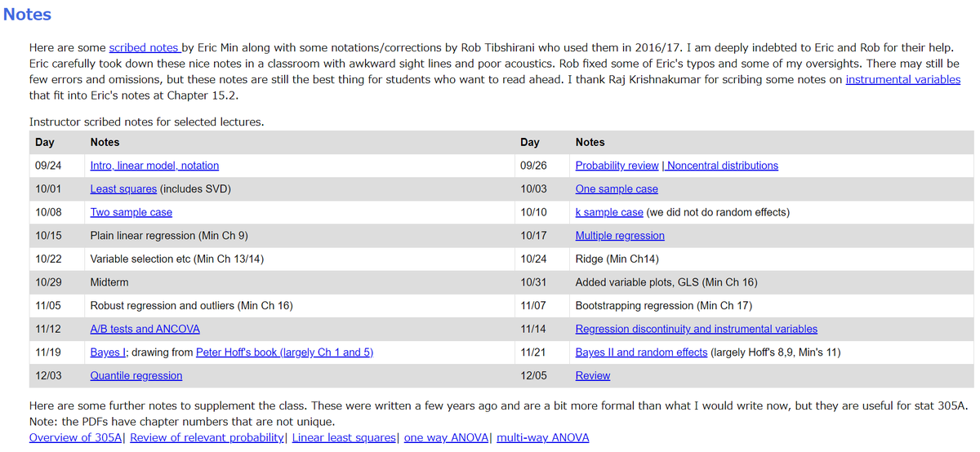Open the "One sample case" notes

coord(617,189)
